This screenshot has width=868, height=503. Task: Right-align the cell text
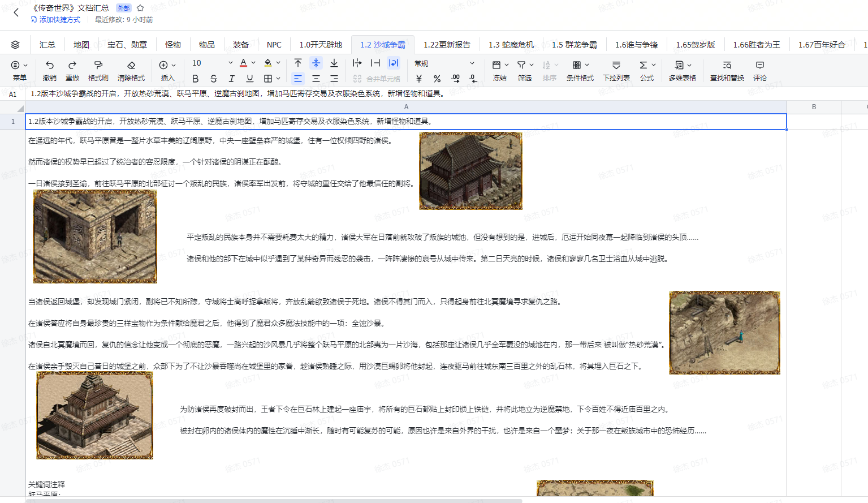(x=334, y=79)
